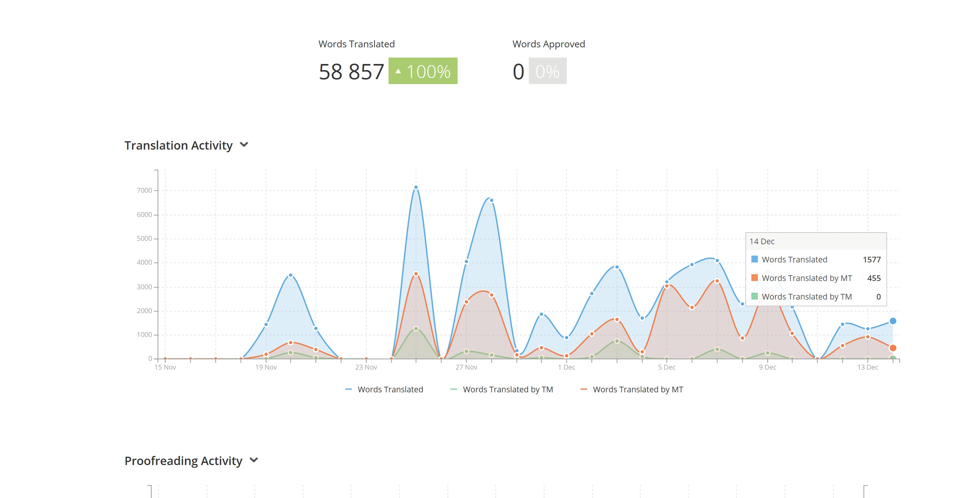Click green swatch for Words Translated by TM

tap(754, 296)
